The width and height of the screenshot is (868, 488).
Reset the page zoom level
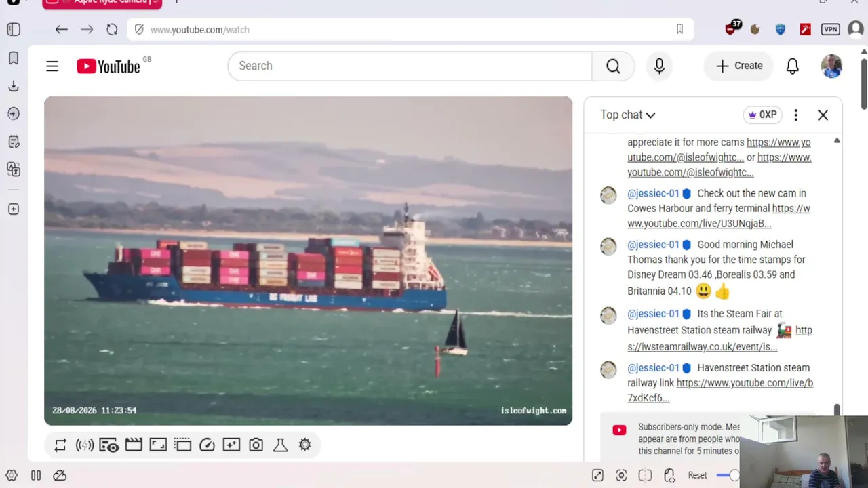[697, 475]
